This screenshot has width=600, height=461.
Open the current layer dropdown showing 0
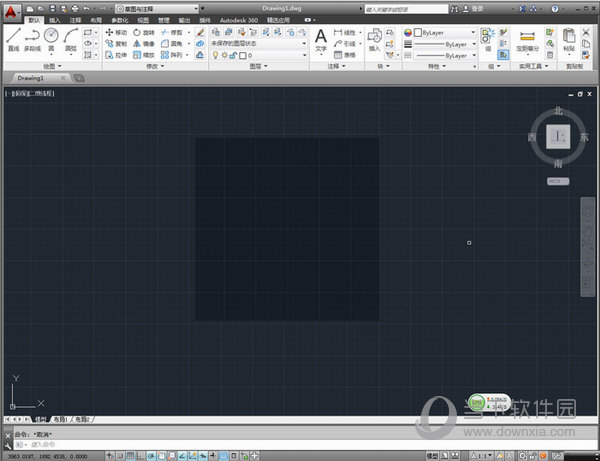tap(259, 55)
